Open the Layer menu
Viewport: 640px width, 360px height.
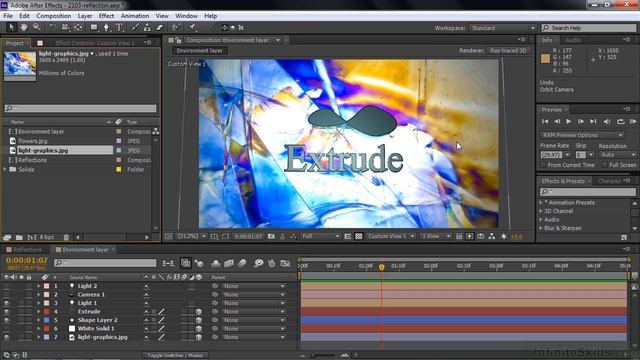click(x=85, y=16)
